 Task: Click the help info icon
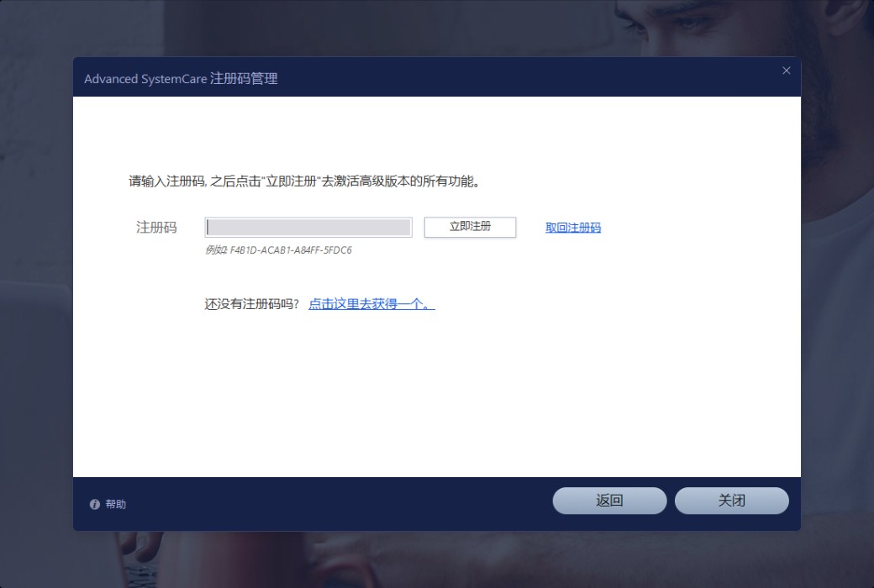pyautogui.click(x=95, y=504)
